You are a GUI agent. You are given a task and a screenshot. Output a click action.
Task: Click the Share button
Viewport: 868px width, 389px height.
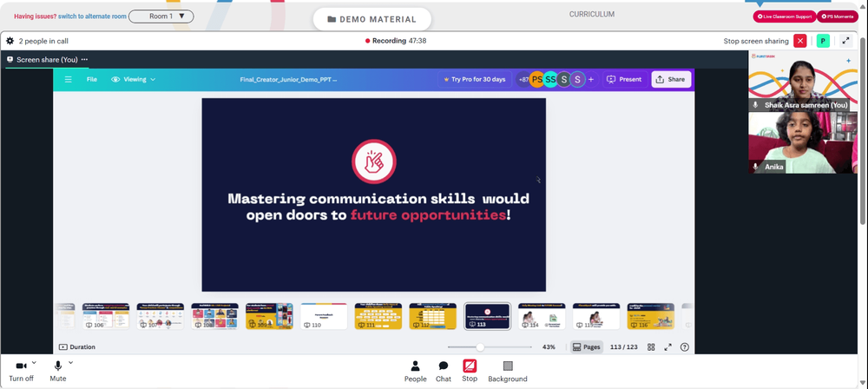(x=671, y=79)
